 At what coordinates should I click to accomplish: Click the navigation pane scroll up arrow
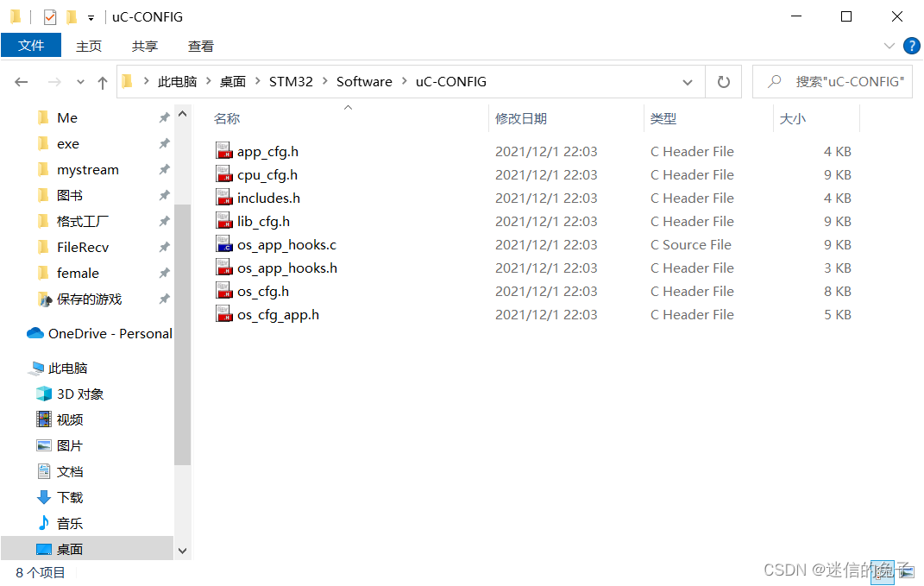tap(183, 114)
